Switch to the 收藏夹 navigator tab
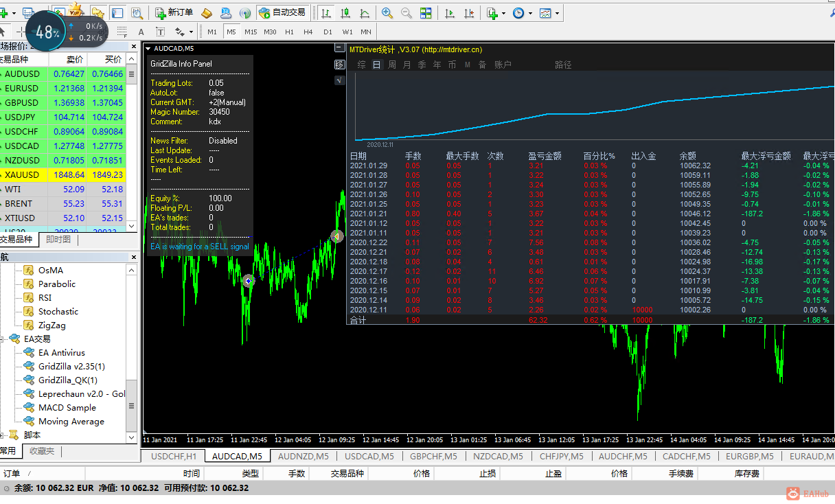The image size is (835, 504). (x=41, y=451)
